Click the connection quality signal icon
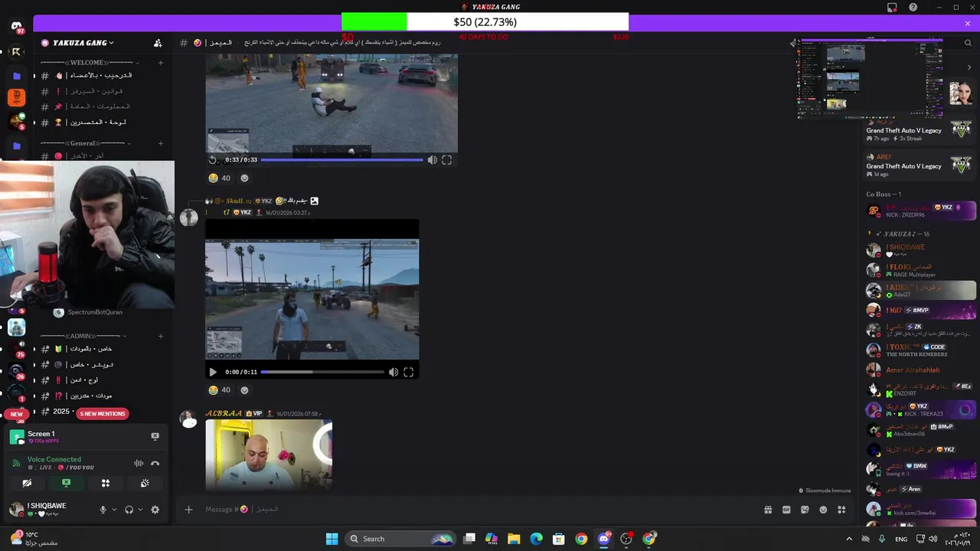 pyautogui.click(x=16, y=463)
